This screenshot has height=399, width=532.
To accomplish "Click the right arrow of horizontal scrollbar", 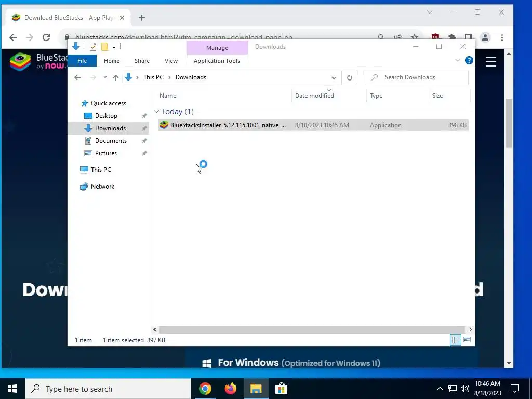I will (470, 329).
